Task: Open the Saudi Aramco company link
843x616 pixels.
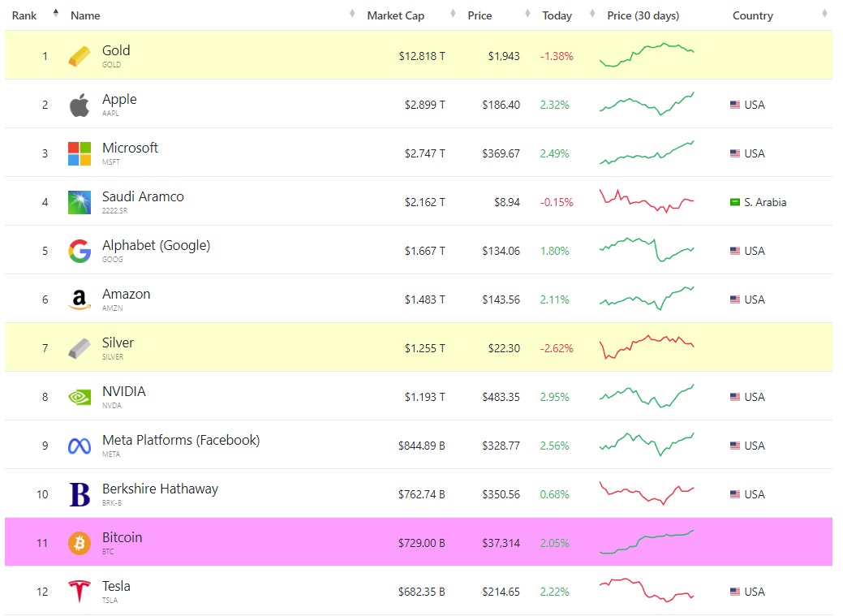Action: [143, 197]
